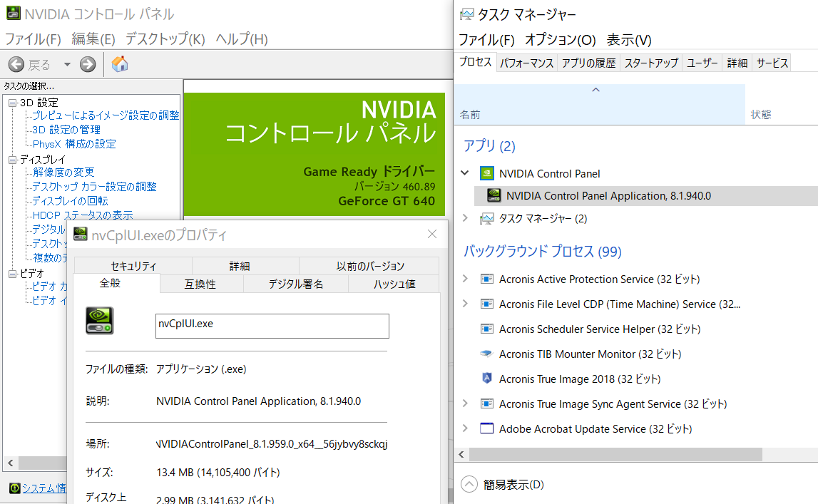Open 以前のバージョン tab in properties

(x=370, y=266)
